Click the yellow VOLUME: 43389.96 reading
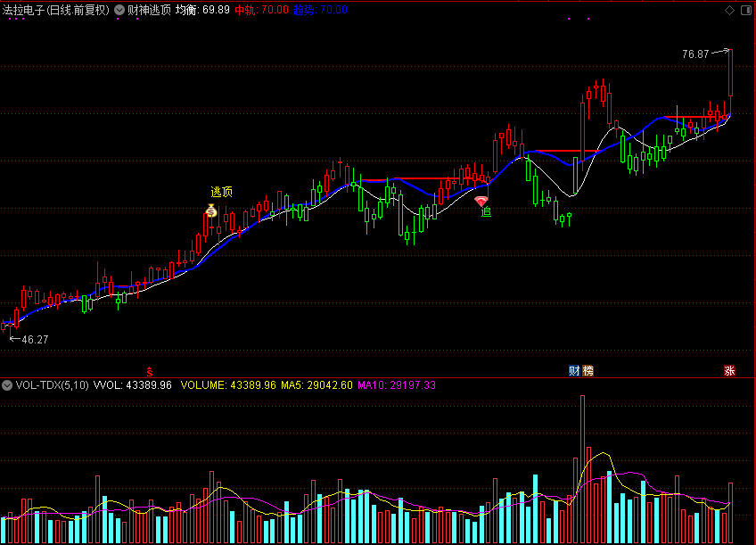 [228, 384]
